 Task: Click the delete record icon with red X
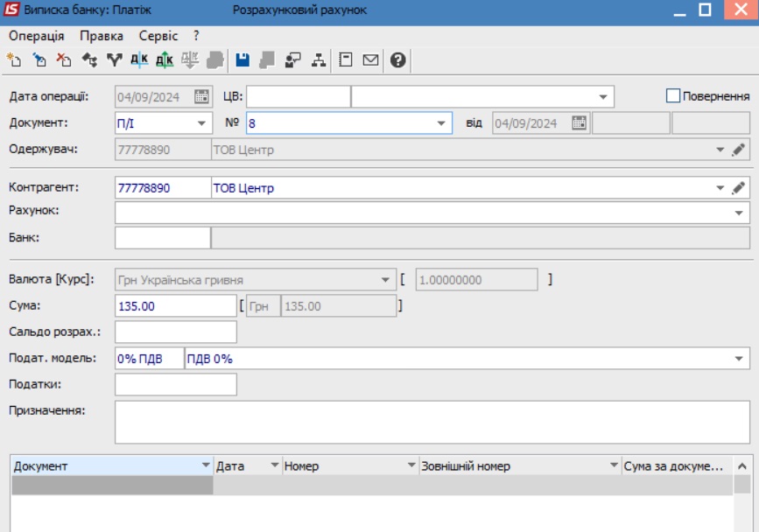pyautogui.click(x=64, y=60)
